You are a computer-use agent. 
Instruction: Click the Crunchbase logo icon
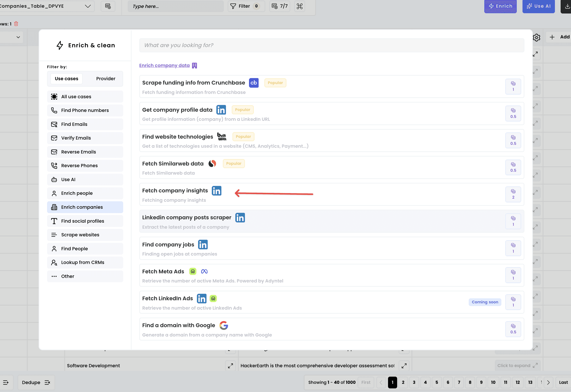point(254,83)
